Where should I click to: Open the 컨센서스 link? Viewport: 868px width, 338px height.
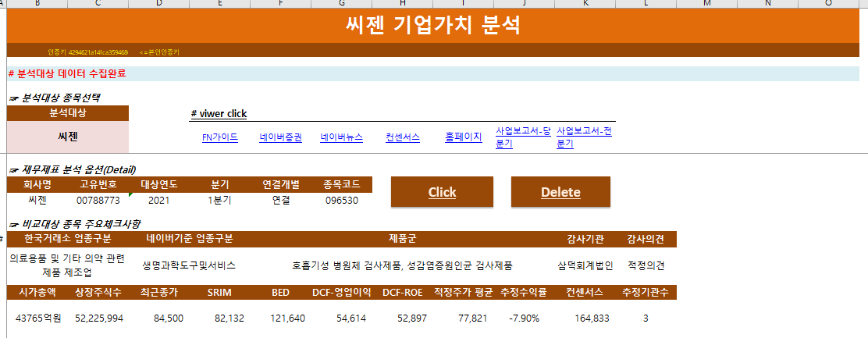point(403,137)
